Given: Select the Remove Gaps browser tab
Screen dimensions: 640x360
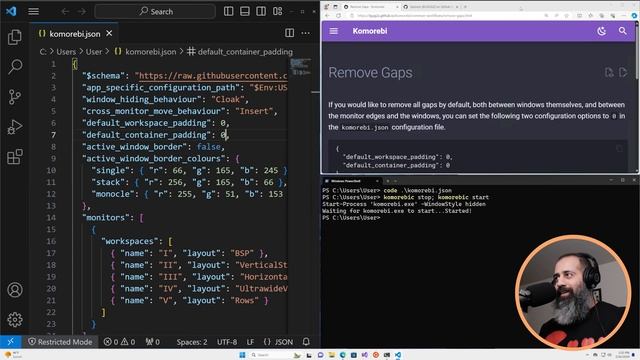Looking at the screenshot, I should [x=371, y=7].
